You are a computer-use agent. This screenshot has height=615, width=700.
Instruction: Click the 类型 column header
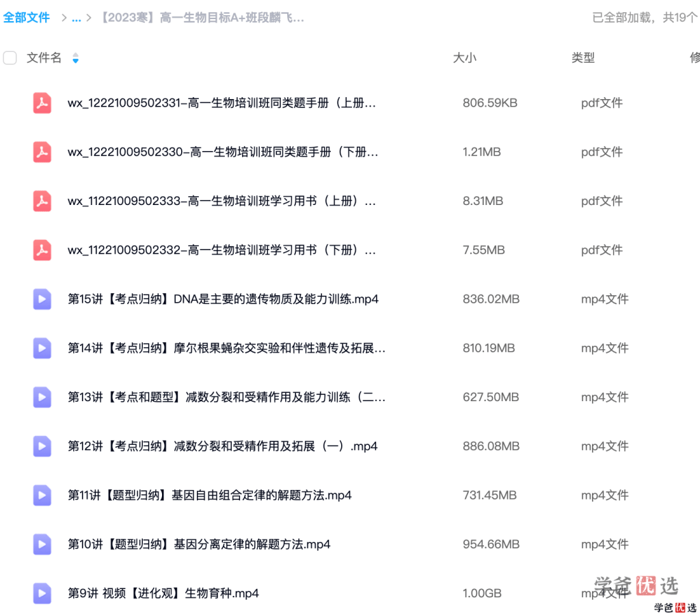click(x=583, y=57)
